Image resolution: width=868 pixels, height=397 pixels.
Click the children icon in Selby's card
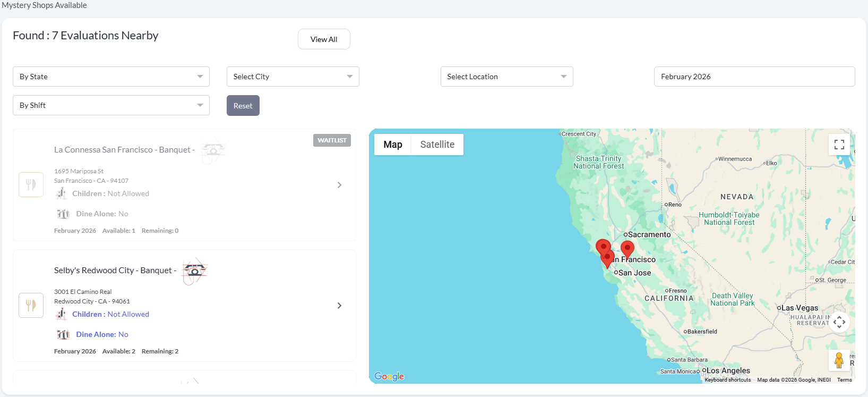(61, 314)
